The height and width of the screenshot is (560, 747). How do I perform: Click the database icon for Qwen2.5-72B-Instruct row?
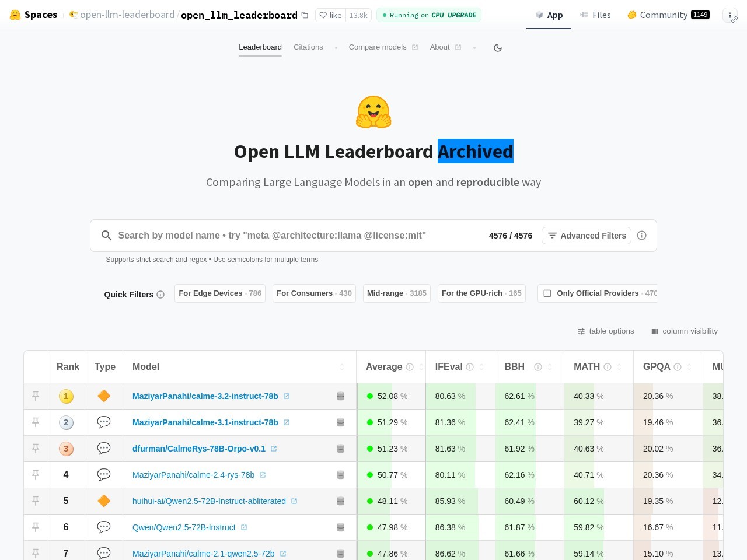(x=341, y=527)
